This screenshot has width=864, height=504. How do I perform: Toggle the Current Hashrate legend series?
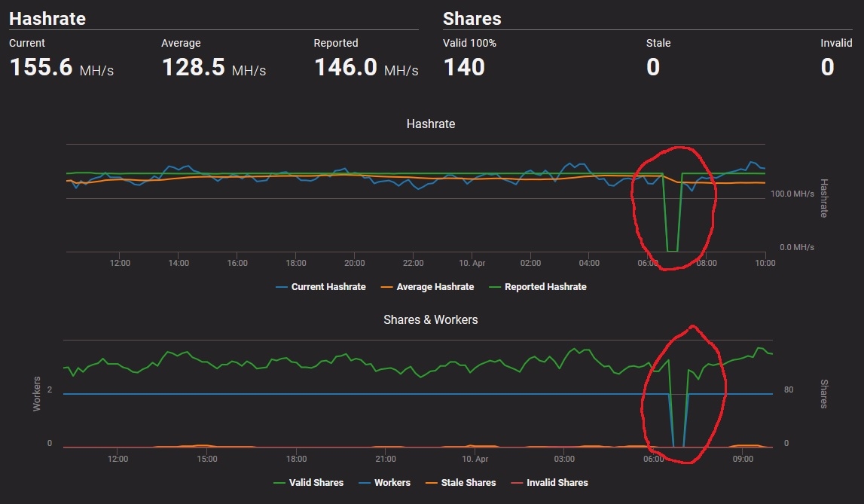tap(321, 287)
